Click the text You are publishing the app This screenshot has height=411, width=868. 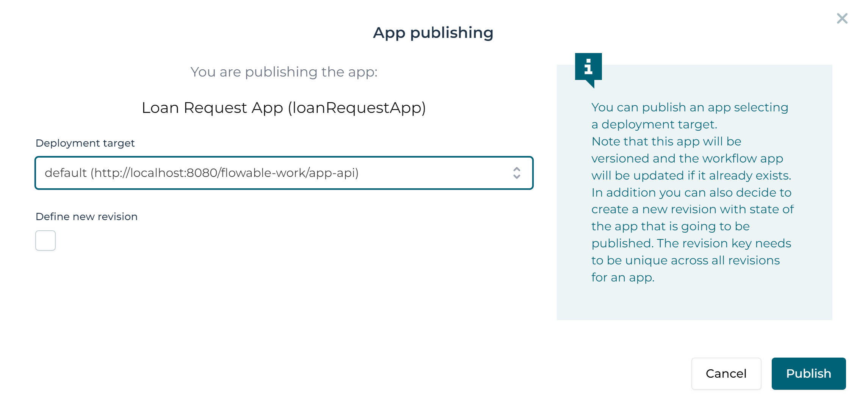pos(284,72)
